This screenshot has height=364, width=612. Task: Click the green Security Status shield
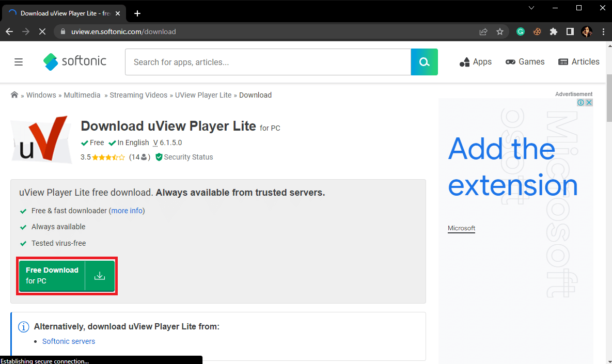159,157
